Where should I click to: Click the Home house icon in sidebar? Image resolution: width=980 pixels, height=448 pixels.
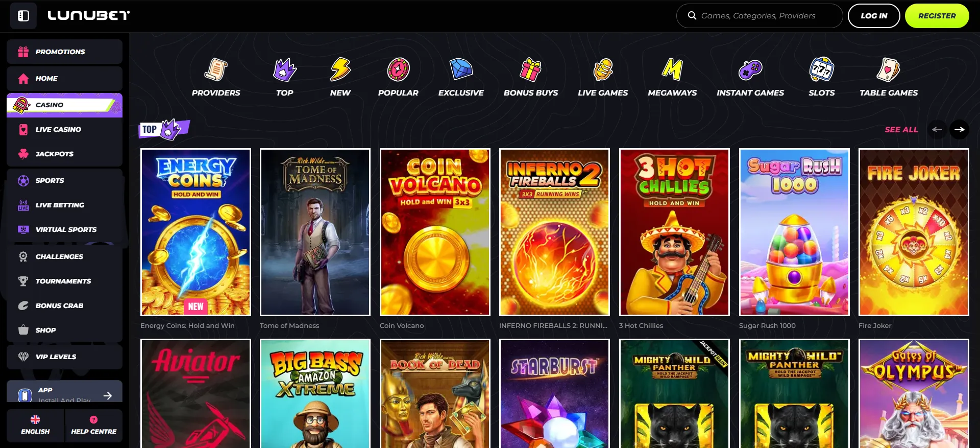pos(23,78)
